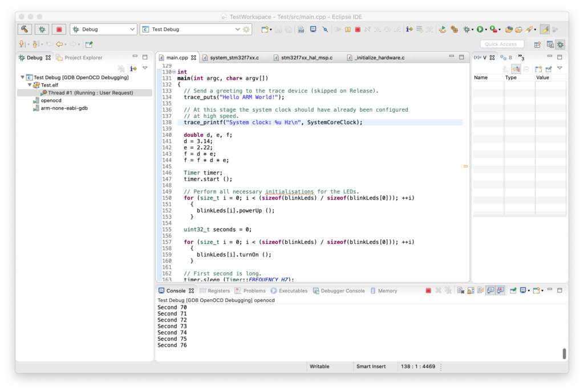Open the Edit launch configuration gear
The image size is (584, 392).
pyautogui.click(x=246, y=29)
